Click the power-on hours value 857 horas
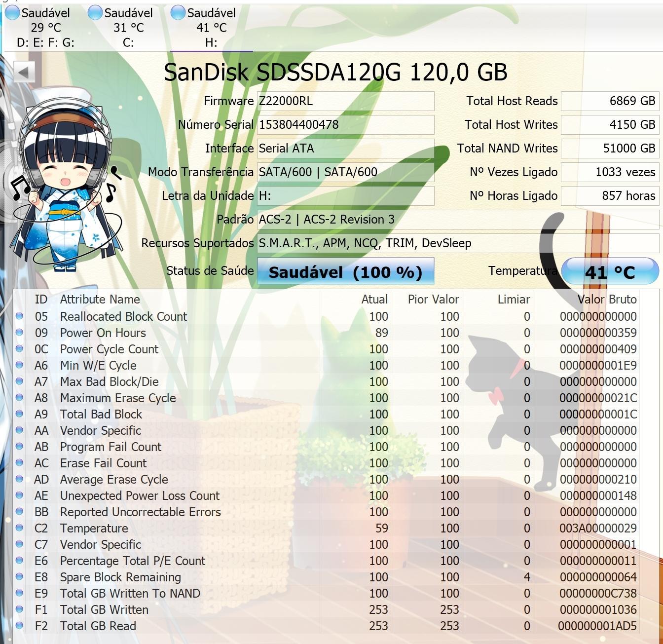The image size is (663, 644). pyautogui.click(x=610, y=196)
